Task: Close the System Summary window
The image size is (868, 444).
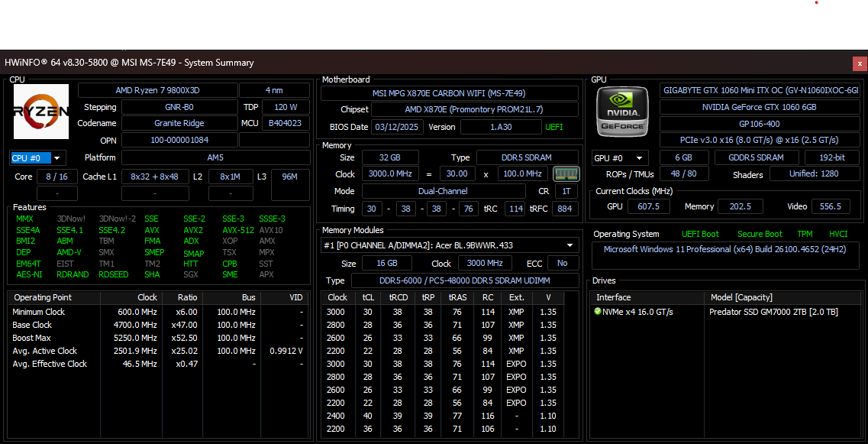Action: [860, 63]
